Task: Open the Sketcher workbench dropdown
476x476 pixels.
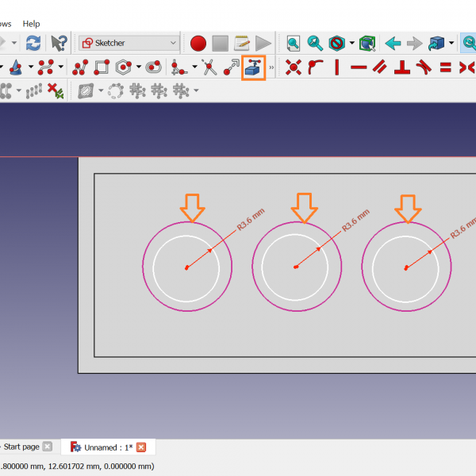Action: pyautogui.click(x=129, y=43)
